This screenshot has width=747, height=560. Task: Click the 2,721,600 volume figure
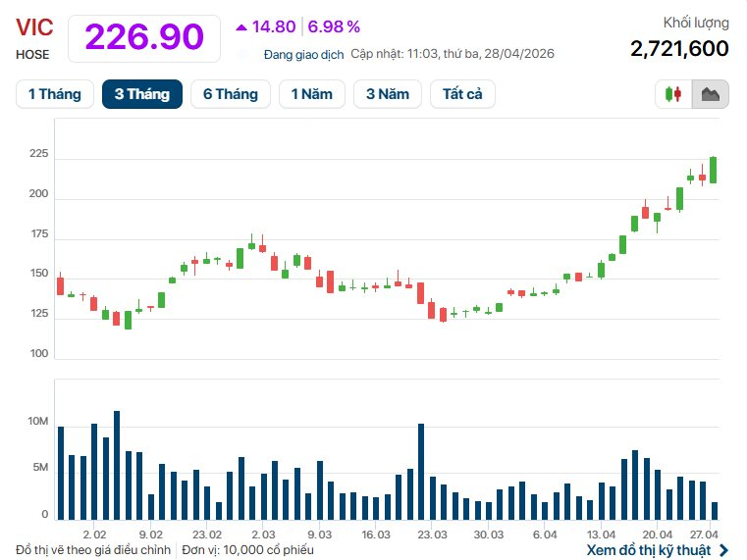tap(678, 48)
